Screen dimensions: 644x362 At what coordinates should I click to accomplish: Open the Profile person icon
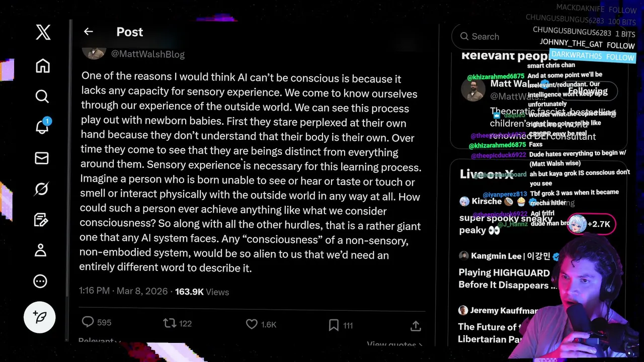pyautogui.click(x=41, y=250)
